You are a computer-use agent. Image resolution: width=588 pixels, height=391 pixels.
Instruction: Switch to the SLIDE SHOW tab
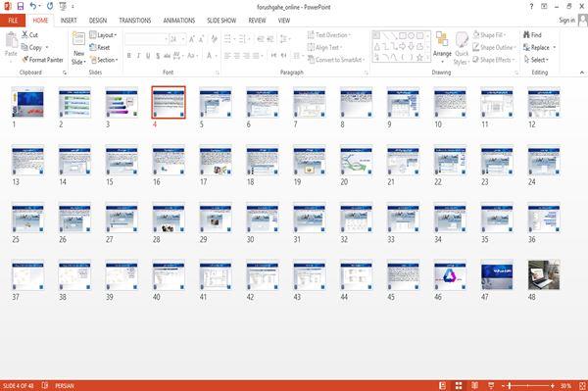(221, 21)
